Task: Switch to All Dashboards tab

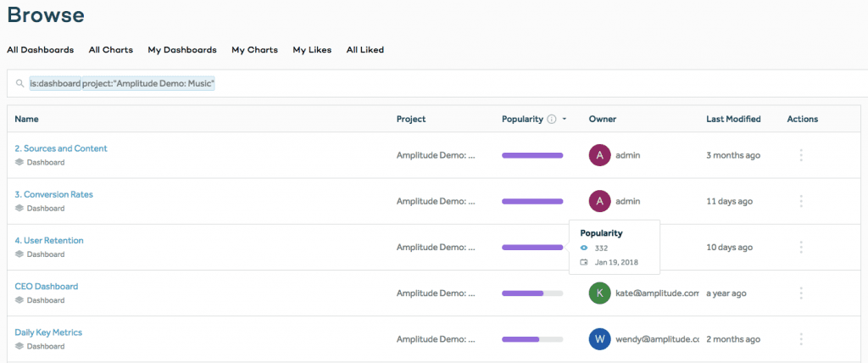Action: (41, 50)
